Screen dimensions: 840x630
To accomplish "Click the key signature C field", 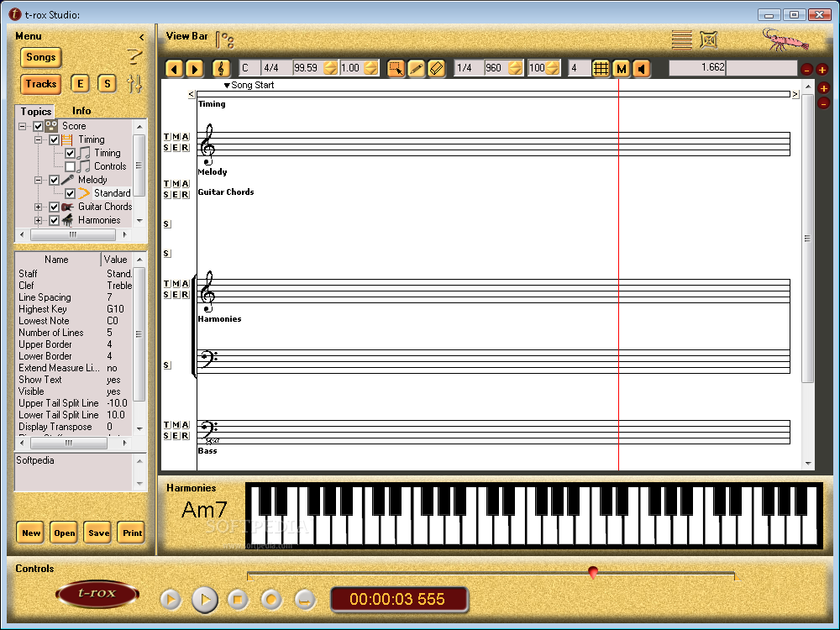I will (249, 68).
